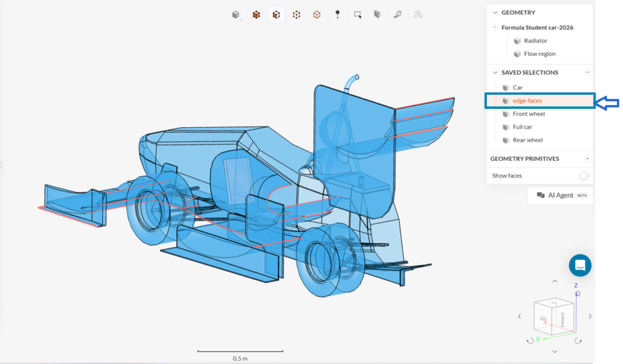Click the tape measure tool
623x364 pixels.
pyautogui.click(x=397, y=15)
